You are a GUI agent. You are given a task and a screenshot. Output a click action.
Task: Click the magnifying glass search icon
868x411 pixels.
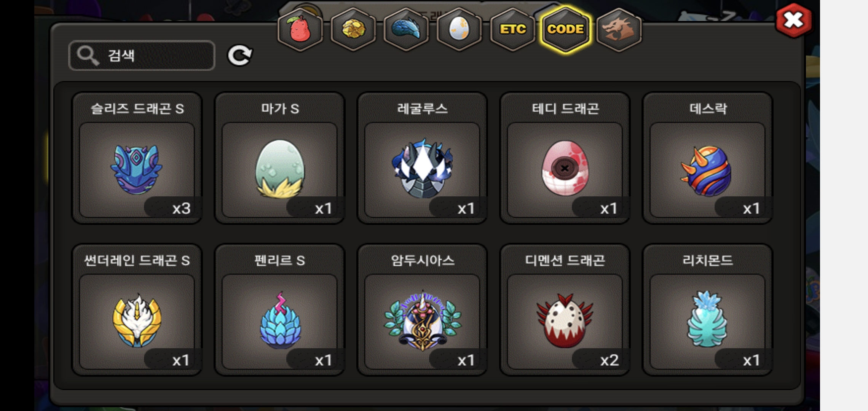[x=88, y=56]
